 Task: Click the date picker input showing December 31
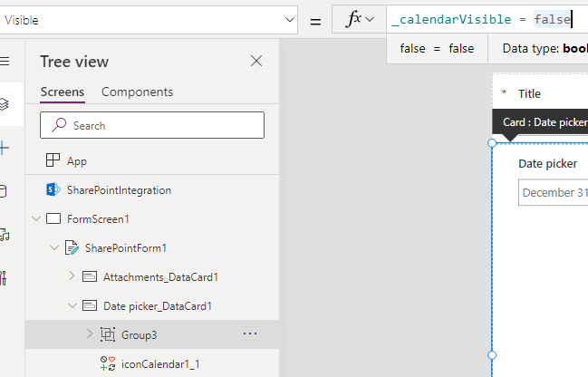click(x=553, y=192)
